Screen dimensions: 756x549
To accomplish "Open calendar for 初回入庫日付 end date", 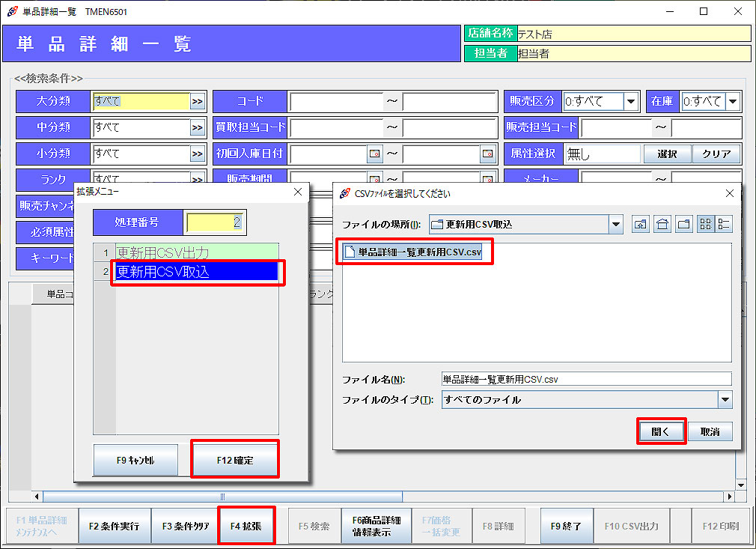I will 488,154.
